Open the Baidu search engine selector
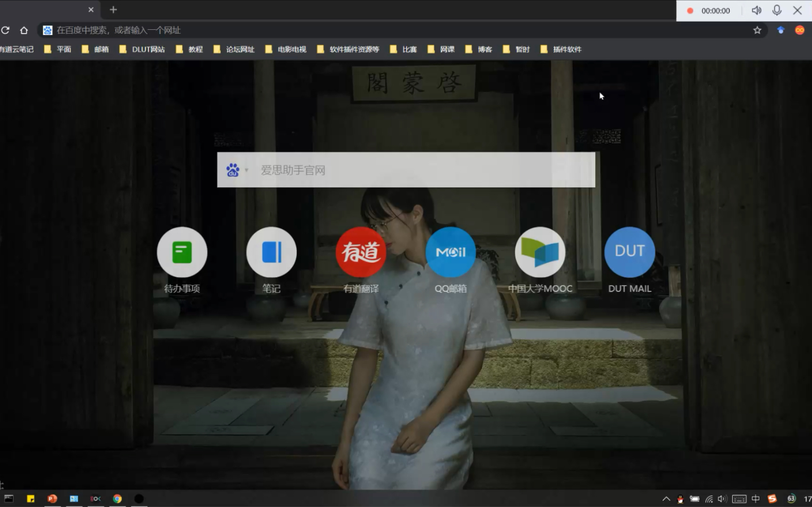Image resolution: width=812 pixels, height=507 pixels. point(237,170)
